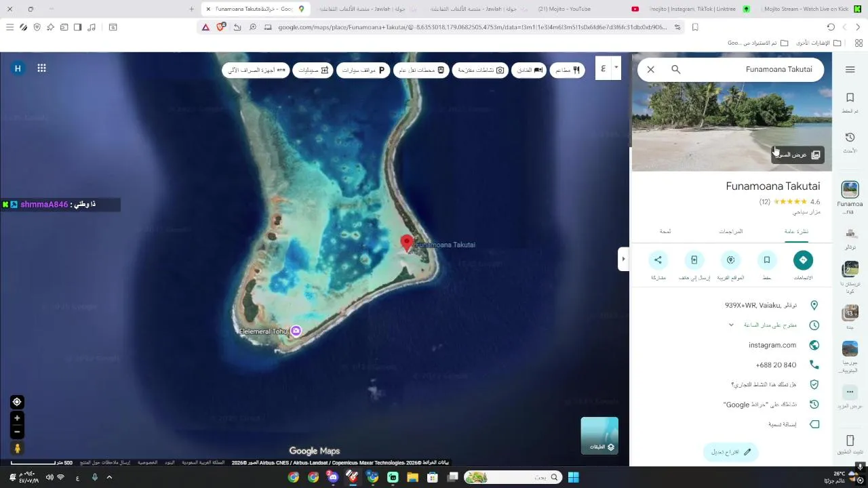Screen dimensions: 868x488
Task: Open your Google Maps activity row
Action: point(732,405)
